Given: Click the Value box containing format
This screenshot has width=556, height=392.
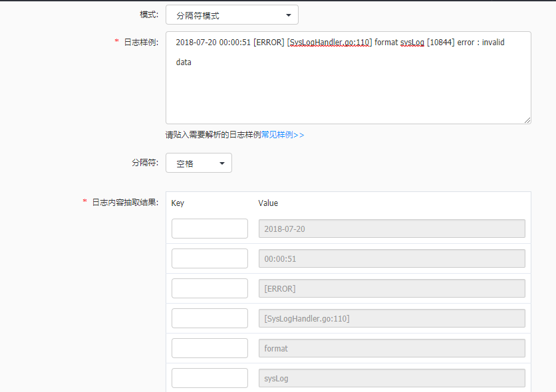Looking at the screenshot, I should 392,348.
